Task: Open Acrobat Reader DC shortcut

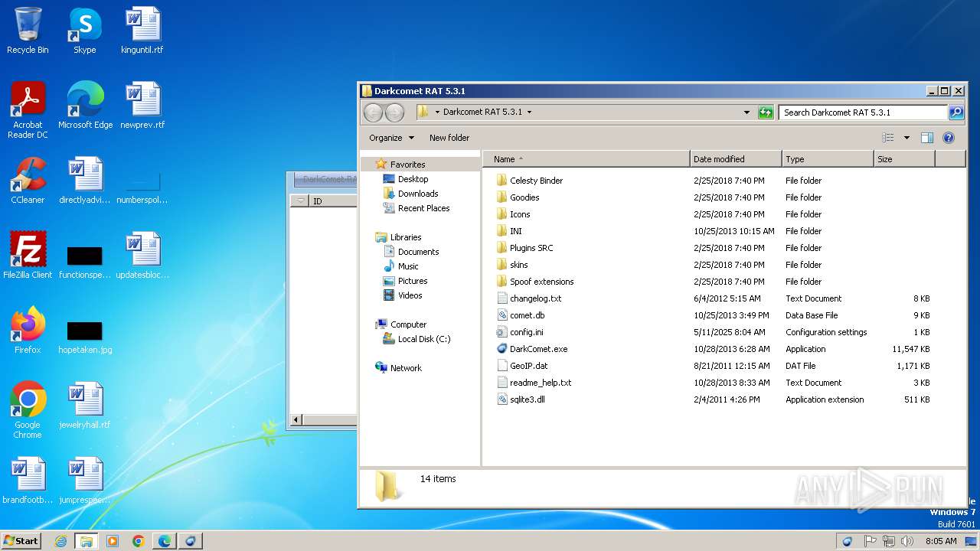Action: (28, 110)
